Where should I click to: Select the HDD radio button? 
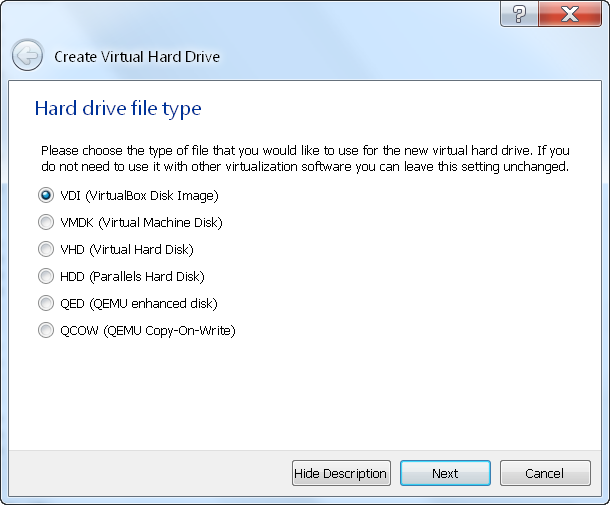pos(46,276)
